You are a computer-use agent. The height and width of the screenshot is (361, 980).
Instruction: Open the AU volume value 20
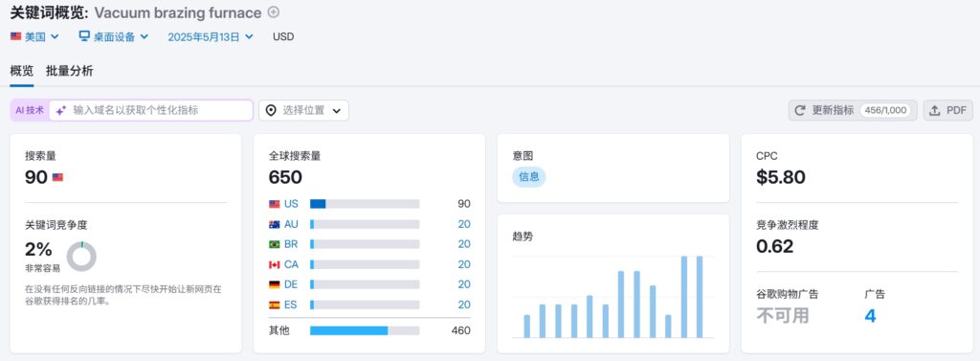[464, 224]
